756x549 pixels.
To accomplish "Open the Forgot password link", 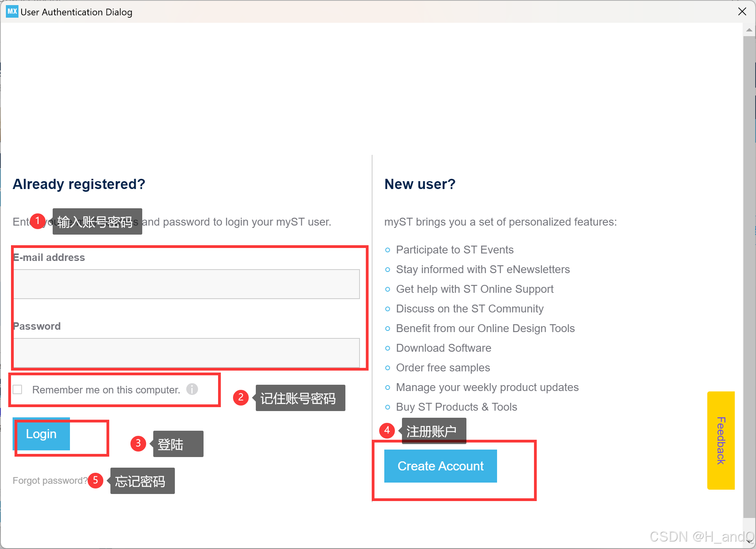I will click(x=50, y=481).
